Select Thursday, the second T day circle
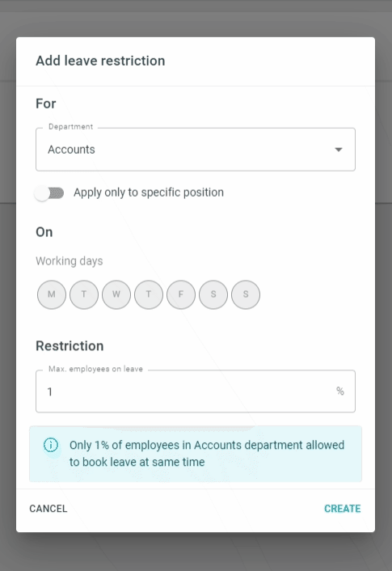Viewport: 392px width, 571px height. coord(149,294)
